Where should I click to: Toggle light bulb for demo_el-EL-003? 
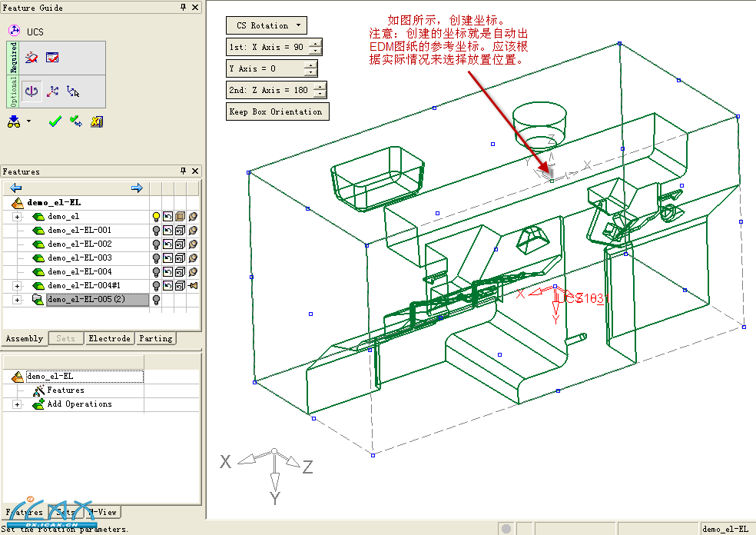(x=156, y=258)
